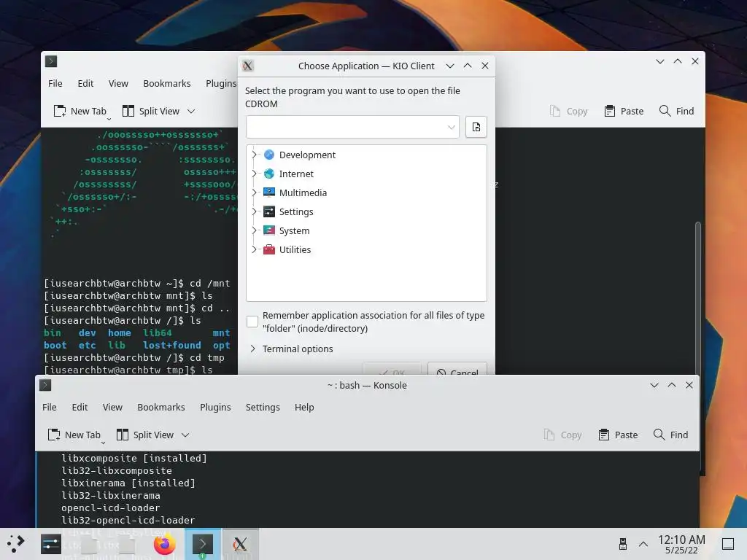
Task: Click Find in the back Konsole toolbar
Action: click(x=676, y=111)
